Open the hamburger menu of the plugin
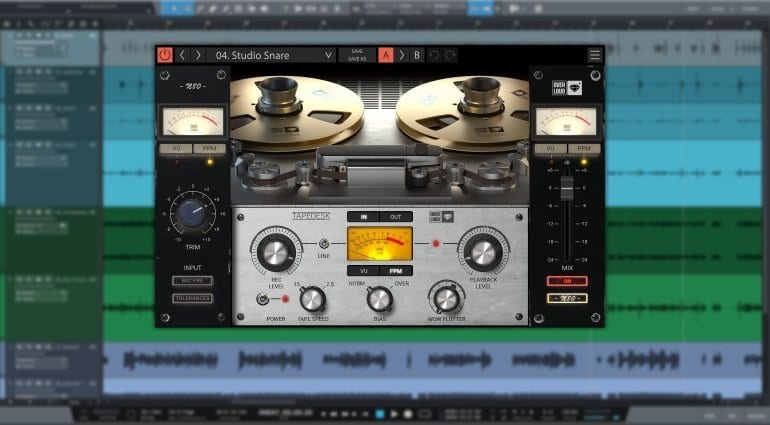This screenshot has width=770, height=425. [x=595, y=55]
